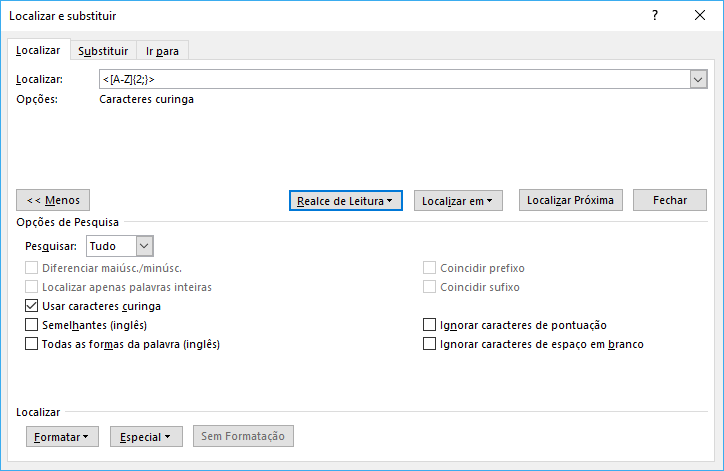Enable Ignorar caracteres de espaço em branco
The height and width of the screenshot is (471, 724).
click(430, 344)
